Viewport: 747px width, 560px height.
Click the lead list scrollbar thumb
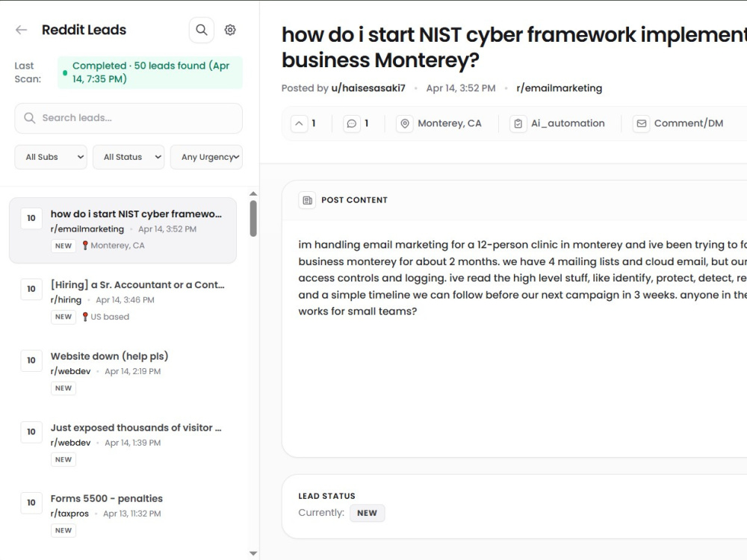(253, 218)
